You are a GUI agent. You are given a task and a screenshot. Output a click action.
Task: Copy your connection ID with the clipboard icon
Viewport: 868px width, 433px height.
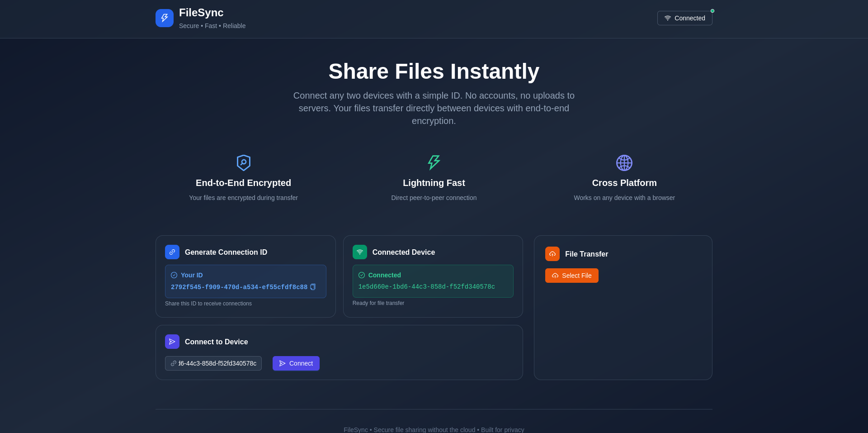313,287
